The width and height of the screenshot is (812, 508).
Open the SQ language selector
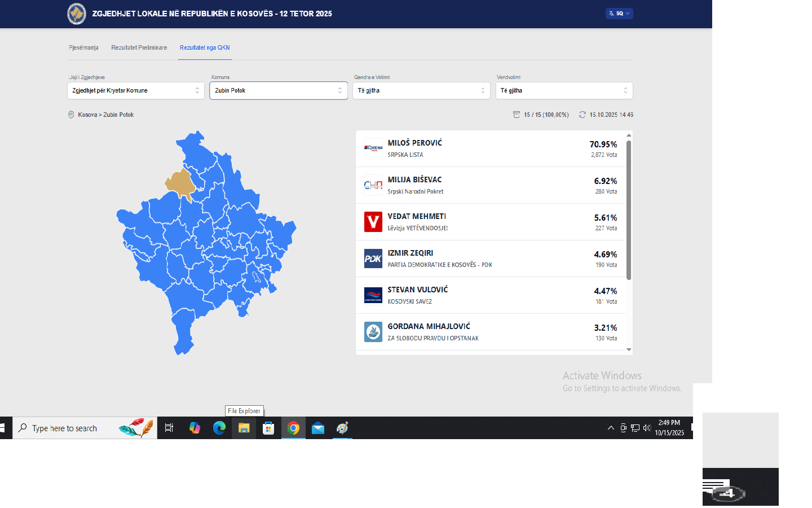pyautogui.click(x=619, y=14)
